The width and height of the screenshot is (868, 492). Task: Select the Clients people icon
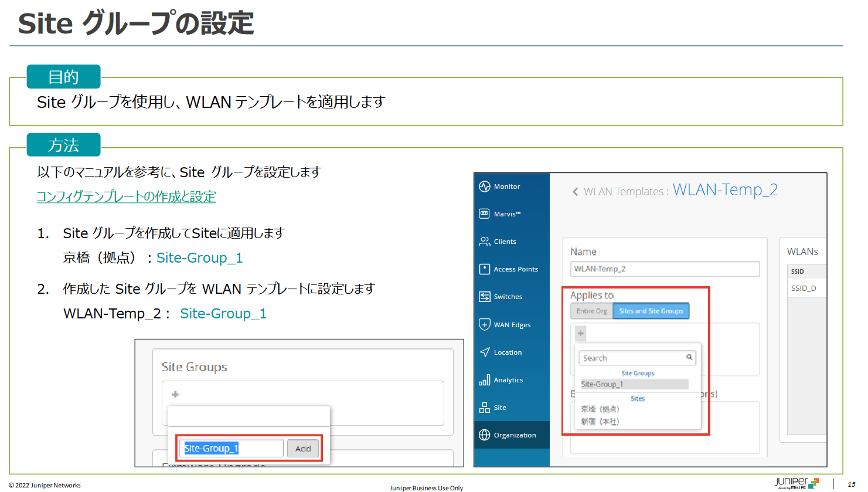pos(485,242)
